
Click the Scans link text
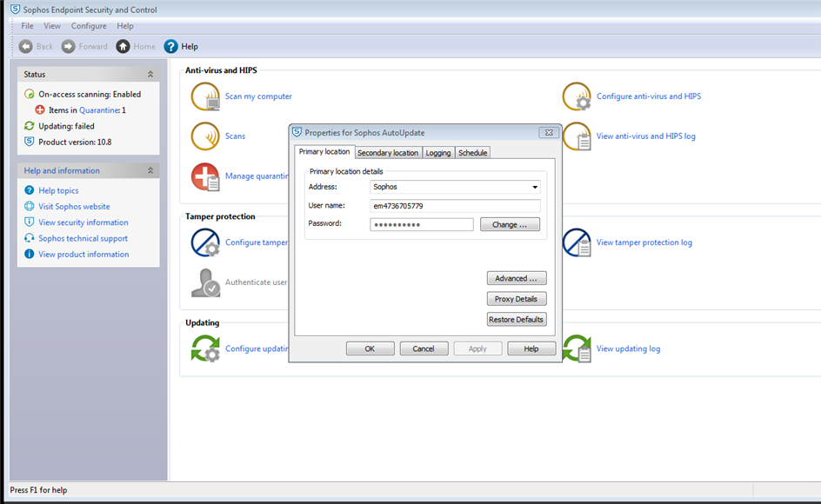[x=235, y=136]
